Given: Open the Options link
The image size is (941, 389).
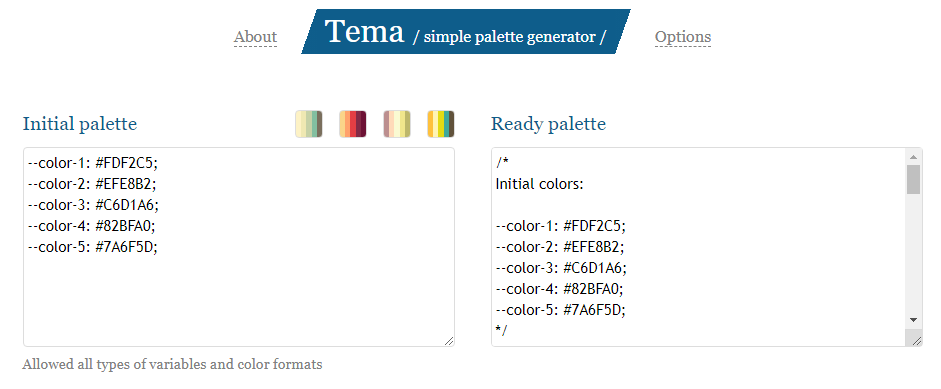Looking at the screenshot, I should point(683,37).
